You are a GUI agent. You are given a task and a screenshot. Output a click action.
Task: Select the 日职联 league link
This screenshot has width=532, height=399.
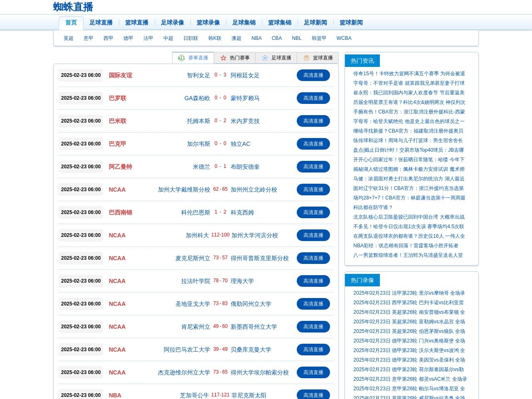click(191, 38)
